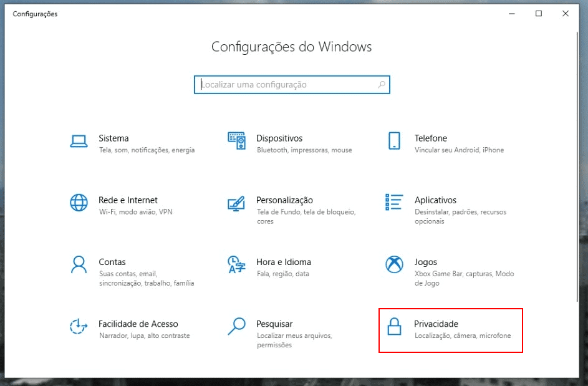Click the Telefone heading
The width and height of the screenshot is (588, 386).
pyautogui.click(x=430, y=138)
